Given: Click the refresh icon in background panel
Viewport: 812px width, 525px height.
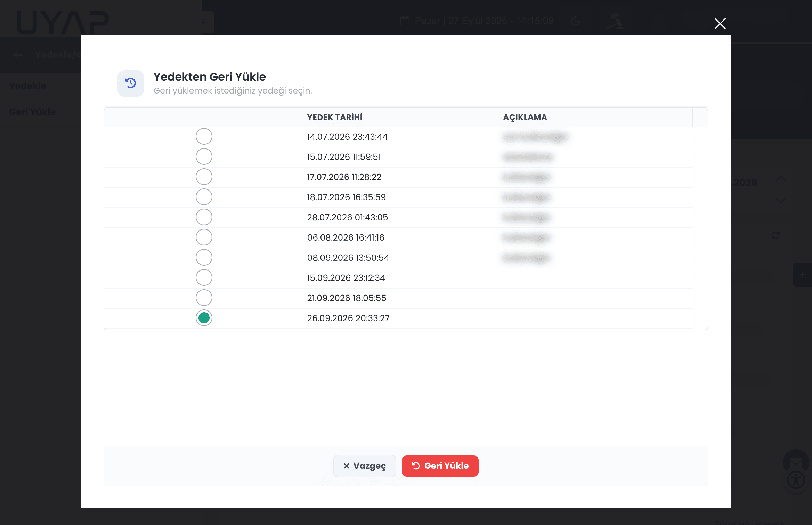Looking at the screenshot, I should pyautogui.click(x=776, y=235).
